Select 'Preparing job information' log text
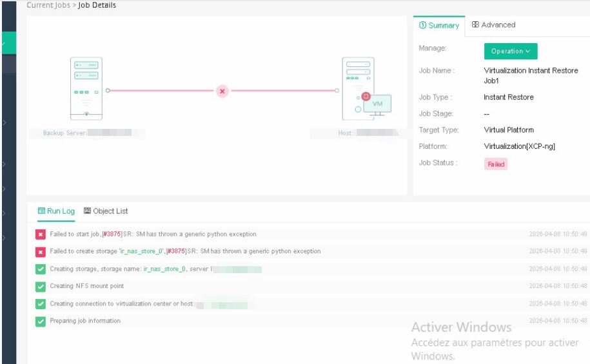590x364 pixels. tap(85, 321)
